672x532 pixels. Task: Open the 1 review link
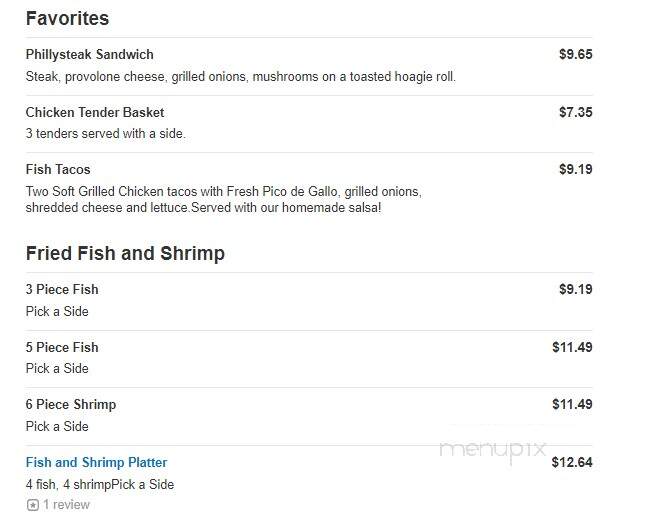[66, 505]
